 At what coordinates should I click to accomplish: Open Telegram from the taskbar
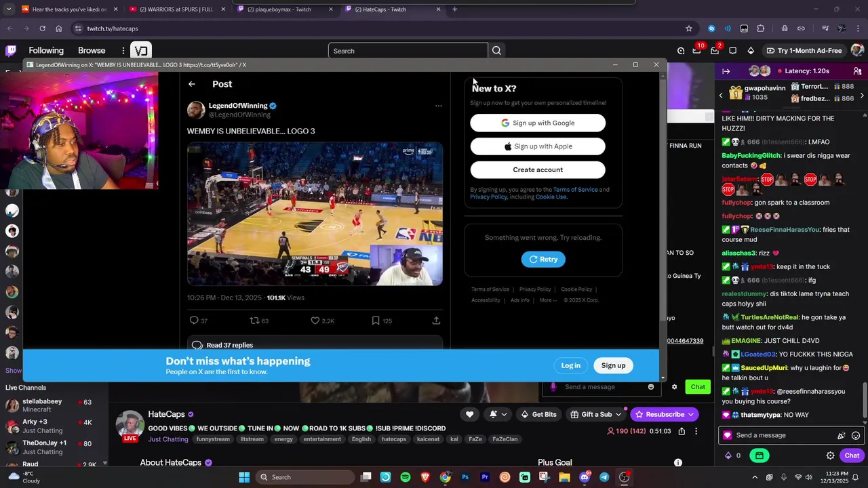coord(604,477)
